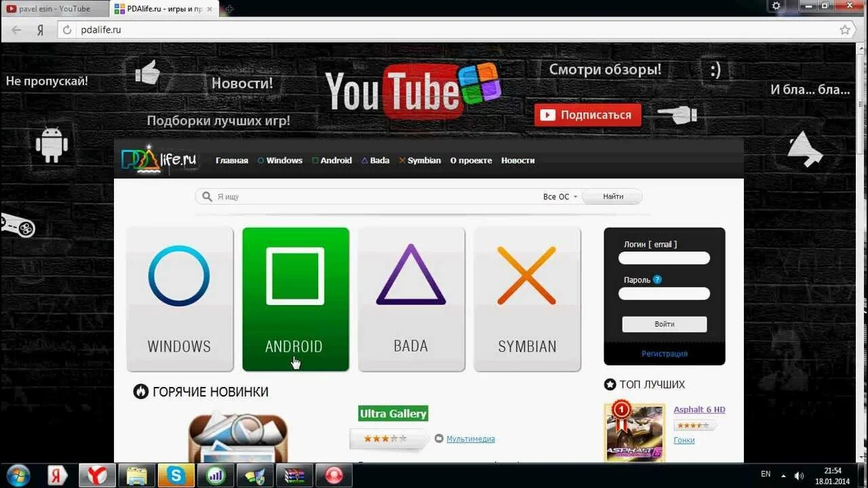The image size is (868, 488).
Task: Open Новости in navigation bar
Action: [x=518, y=161]
